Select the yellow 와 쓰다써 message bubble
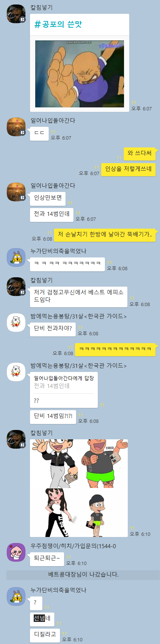Image resolution: width=160 pixels, height=644 pixels. click(x=139, y=153)
